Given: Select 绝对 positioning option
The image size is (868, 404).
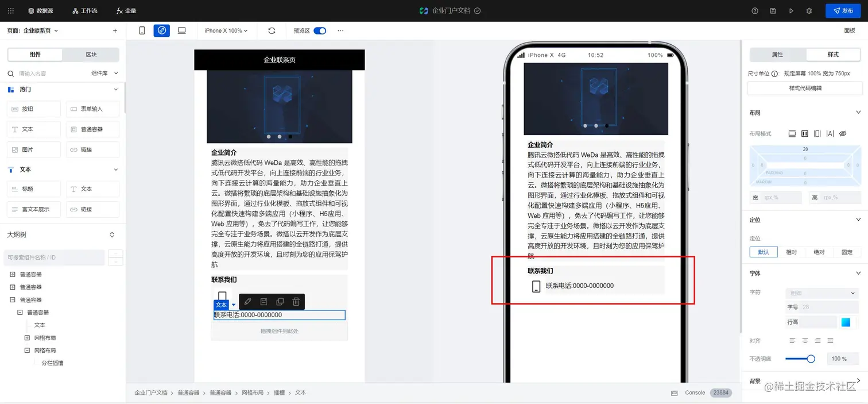Looking at the screenshot, I should point(819,252).
